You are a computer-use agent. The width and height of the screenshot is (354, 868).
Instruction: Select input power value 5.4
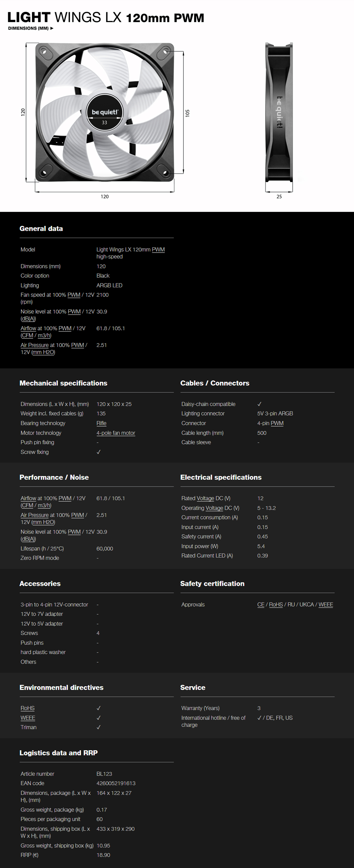pos(261,547)
